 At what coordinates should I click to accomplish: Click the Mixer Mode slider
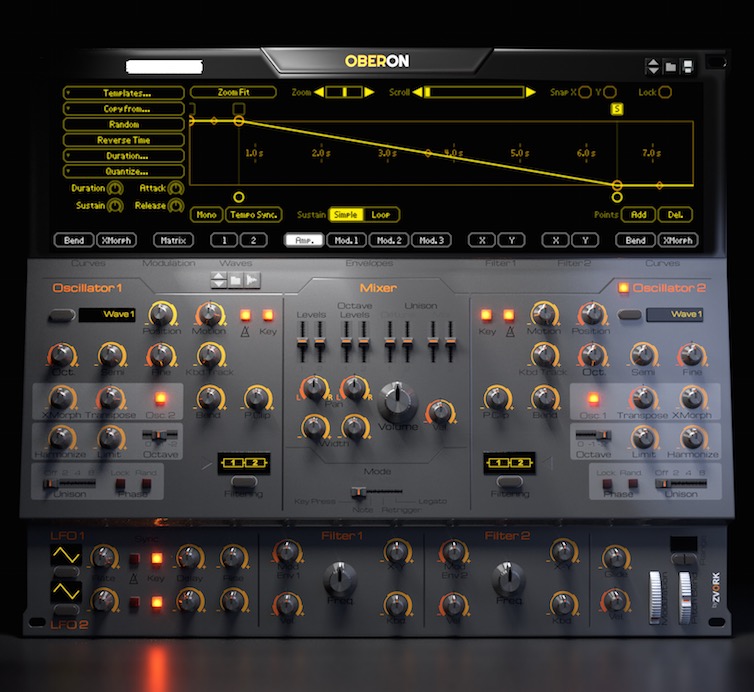pyautogui.click(x=377, y=491)
